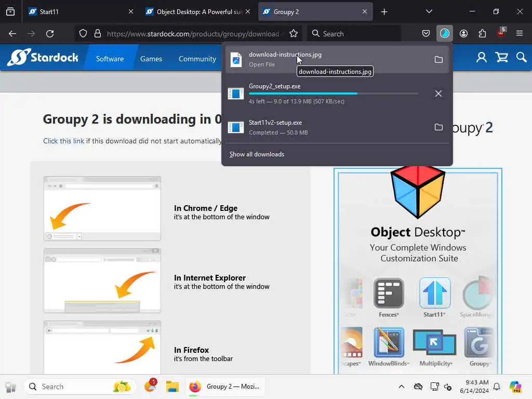The width and height of the screenshot is (532, 399).
Task: Open the Windows Start menu
Action: click(11, 387)
